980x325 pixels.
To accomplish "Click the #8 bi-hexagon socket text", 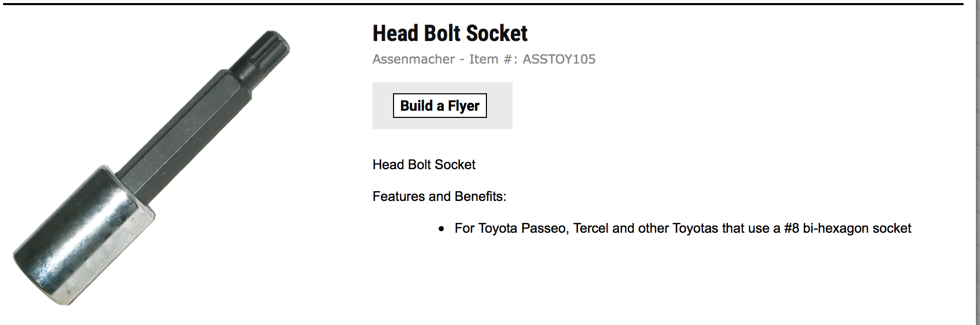I will coord(847,228).
